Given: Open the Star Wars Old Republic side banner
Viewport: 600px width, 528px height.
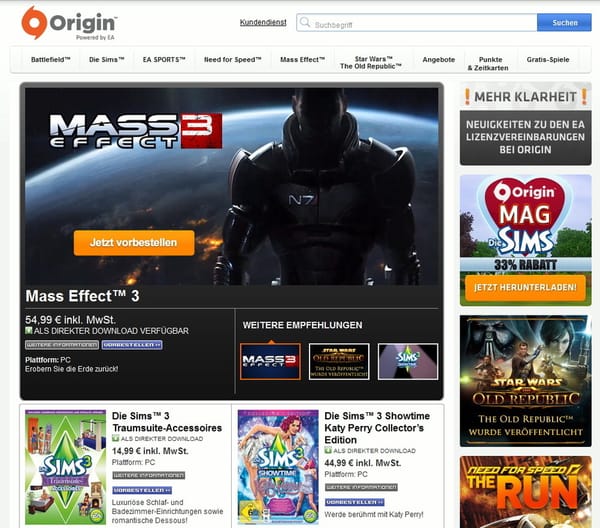Looking at the screenshot, I should point(525,381).
